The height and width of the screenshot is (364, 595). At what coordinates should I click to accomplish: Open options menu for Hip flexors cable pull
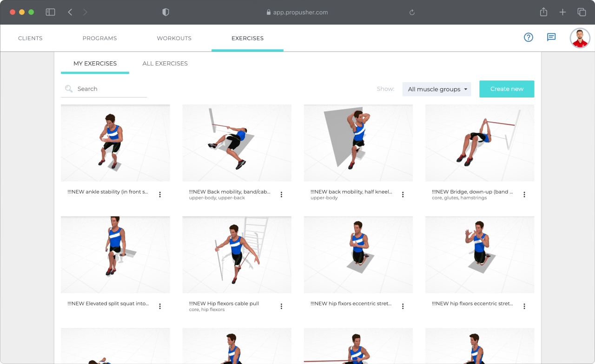pyautogui.click(x=281, y=306)
